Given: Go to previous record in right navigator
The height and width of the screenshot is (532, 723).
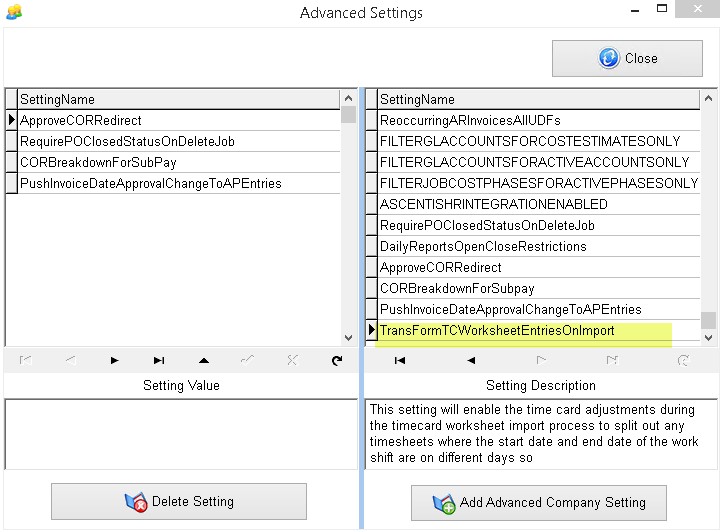Looking at the screenshot, I should (471, 361).
